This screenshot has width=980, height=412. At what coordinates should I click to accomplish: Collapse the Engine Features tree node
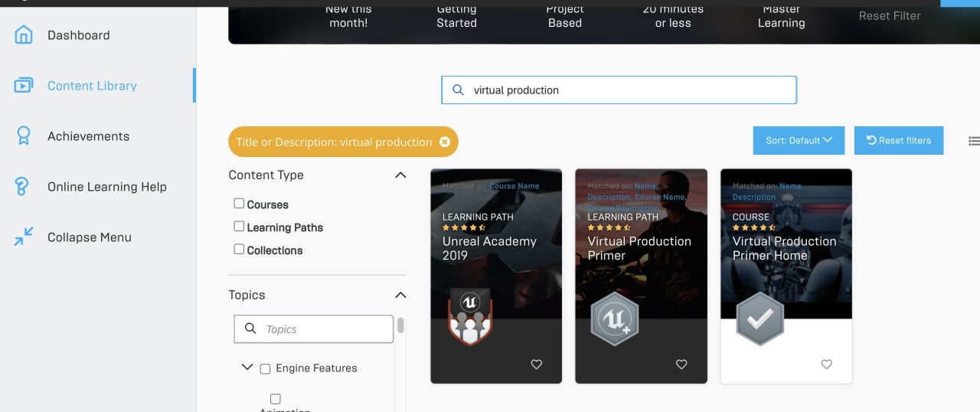click(247, 368)
